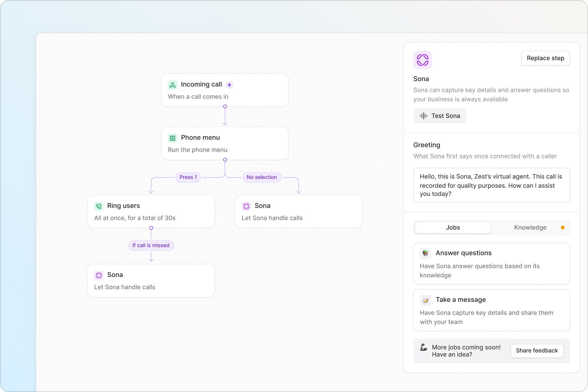Click the notepad icon for Take a message
The height and width of the screenshot is (392, 588).
425,300
